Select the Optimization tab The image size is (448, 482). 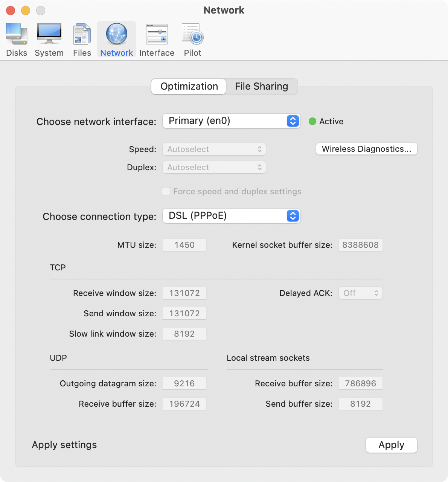click(189, 87)
